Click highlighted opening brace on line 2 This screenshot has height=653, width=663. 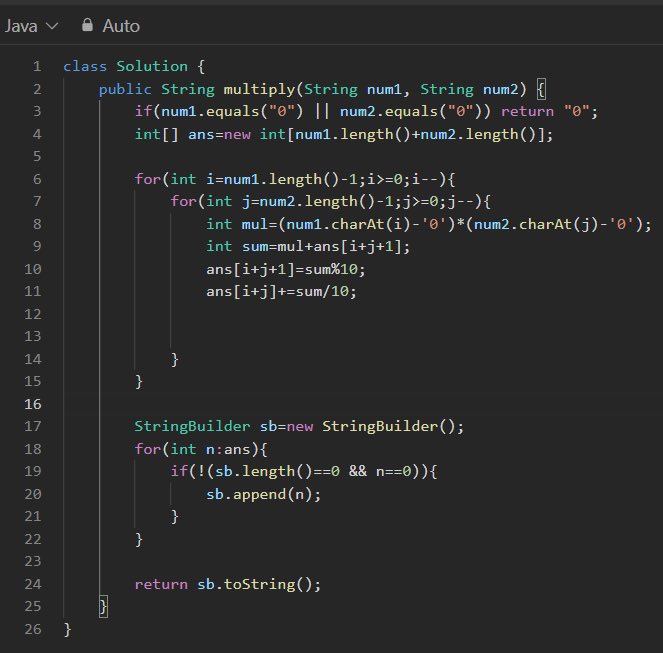[541, 89]
